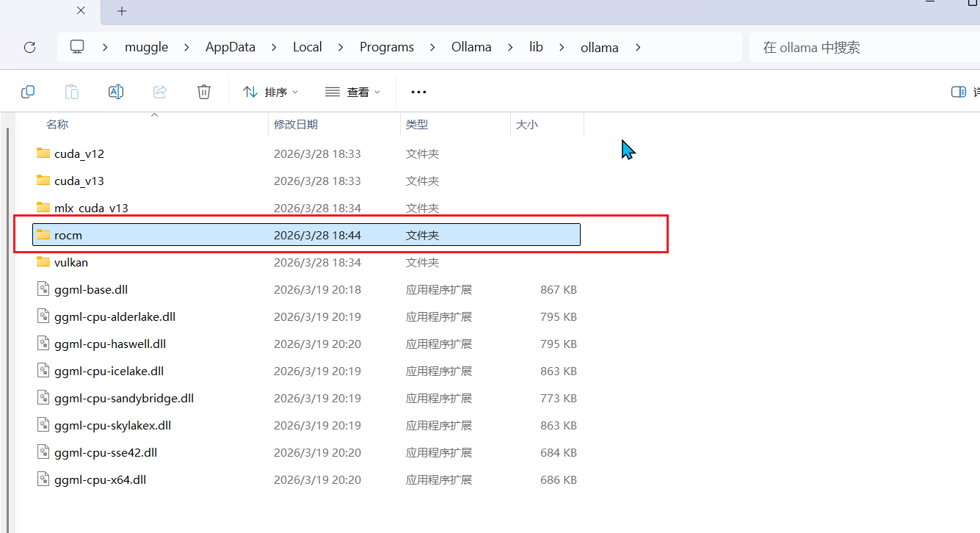Go to the lib breadcrumb segment
Viewport: 980px width, 533px height.
[x=536, y=47]
